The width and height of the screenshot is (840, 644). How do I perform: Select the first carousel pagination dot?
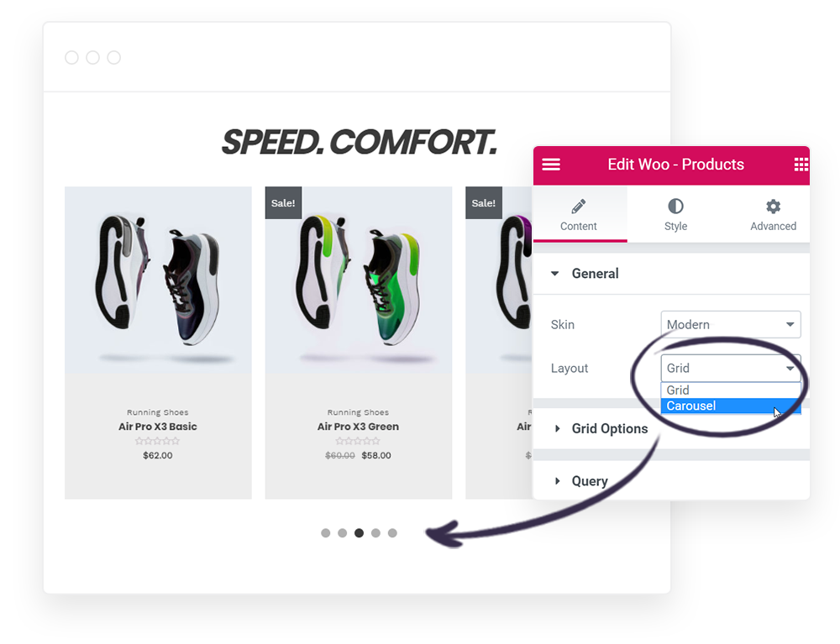click(x=326, y=533)
